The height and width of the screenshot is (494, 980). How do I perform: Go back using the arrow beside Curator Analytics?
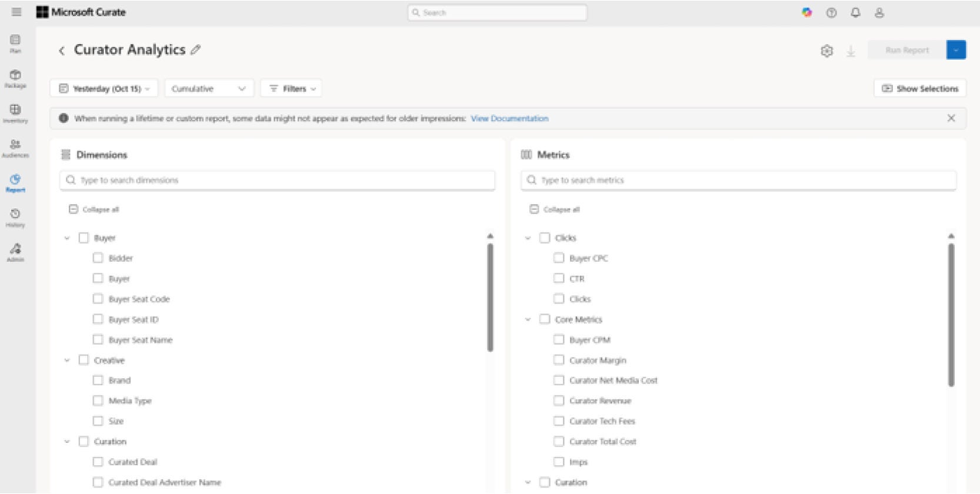click(x=62, y=51)
